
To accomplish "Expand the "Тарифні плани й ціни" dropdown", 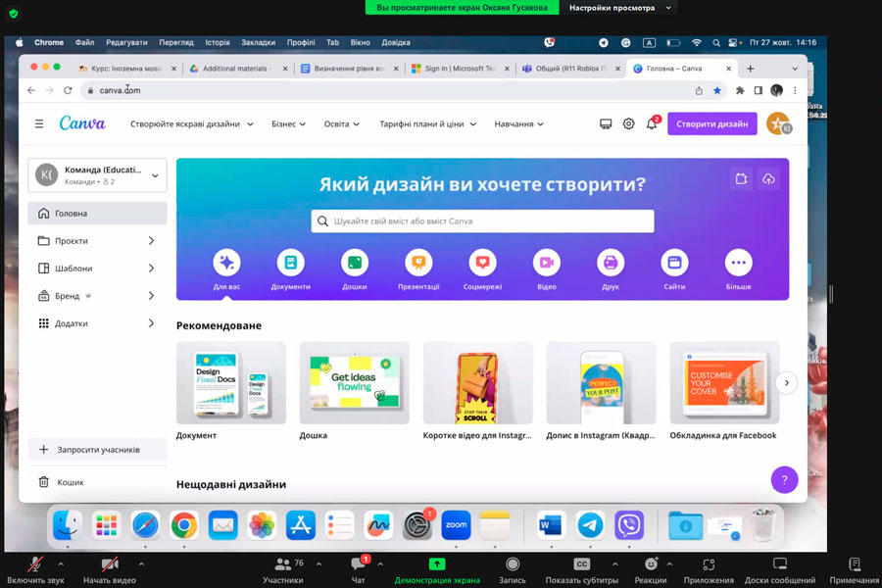I will coord(427,123).
